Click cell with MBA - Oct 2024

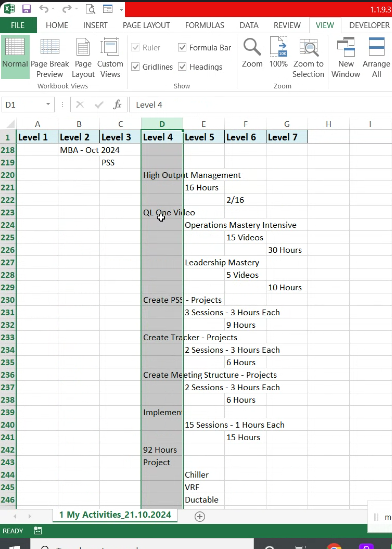pyautogui.click(x=79, y=150)
